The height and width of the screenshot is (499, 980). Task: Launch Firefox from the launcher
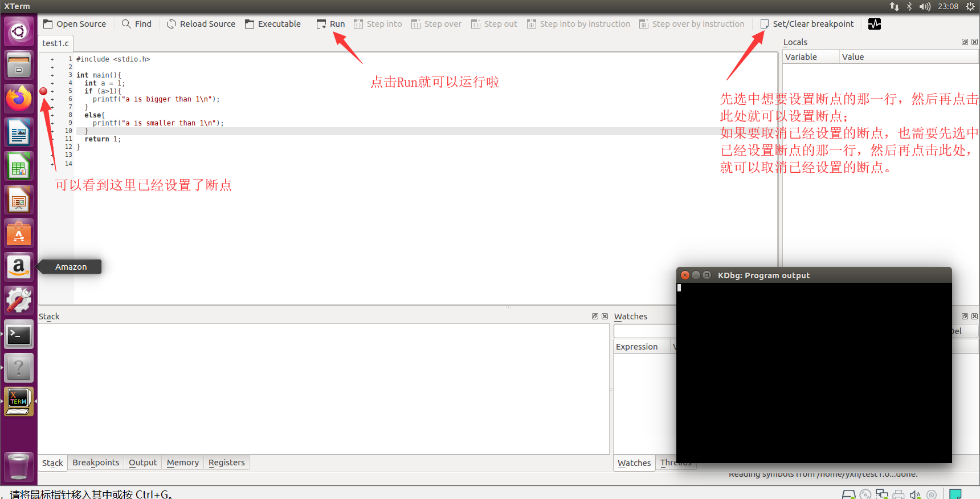tap(19, 99)
